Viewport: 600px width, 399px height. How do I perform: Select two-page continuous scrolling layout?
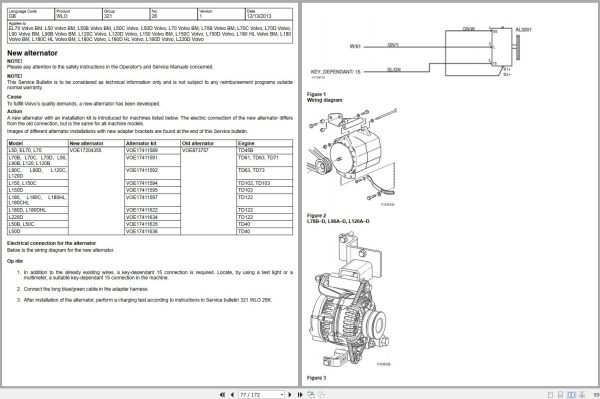click(x=582, y=394)
